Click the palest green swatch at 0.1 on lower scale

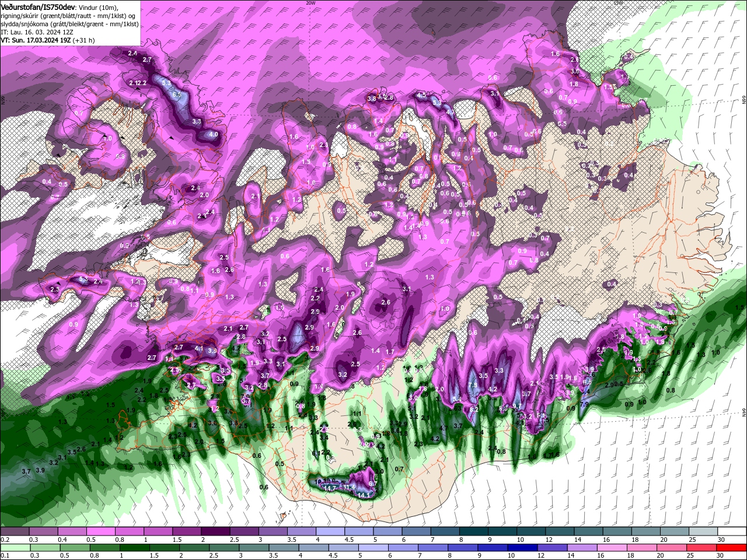[x=15, y=548]
